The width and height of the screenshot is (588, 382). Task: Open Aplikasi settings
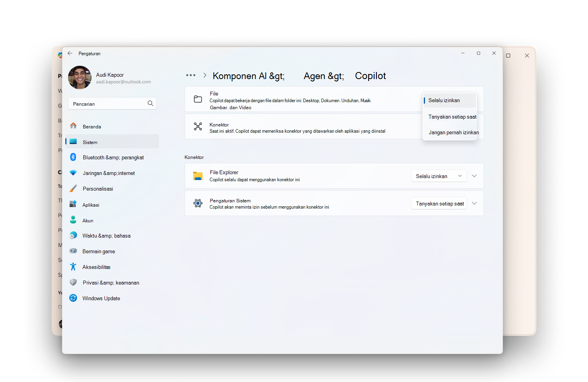click(x=112, y=205)
